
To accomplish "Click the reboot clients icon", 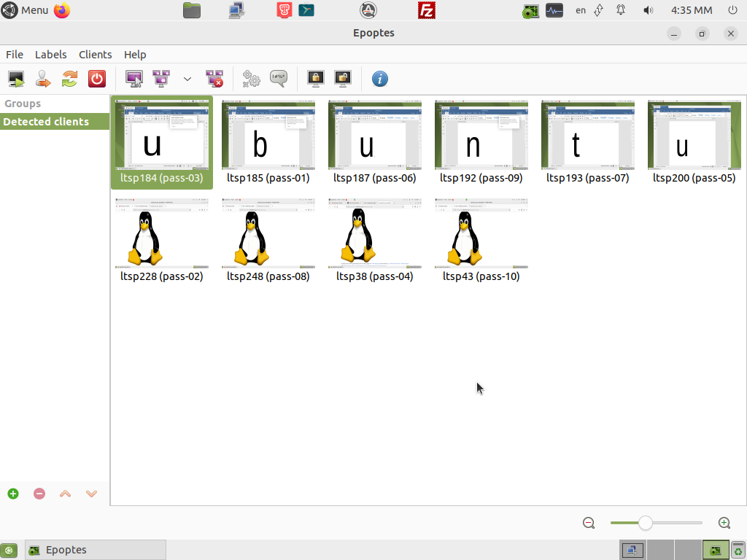I will click(x=69, y=79).
